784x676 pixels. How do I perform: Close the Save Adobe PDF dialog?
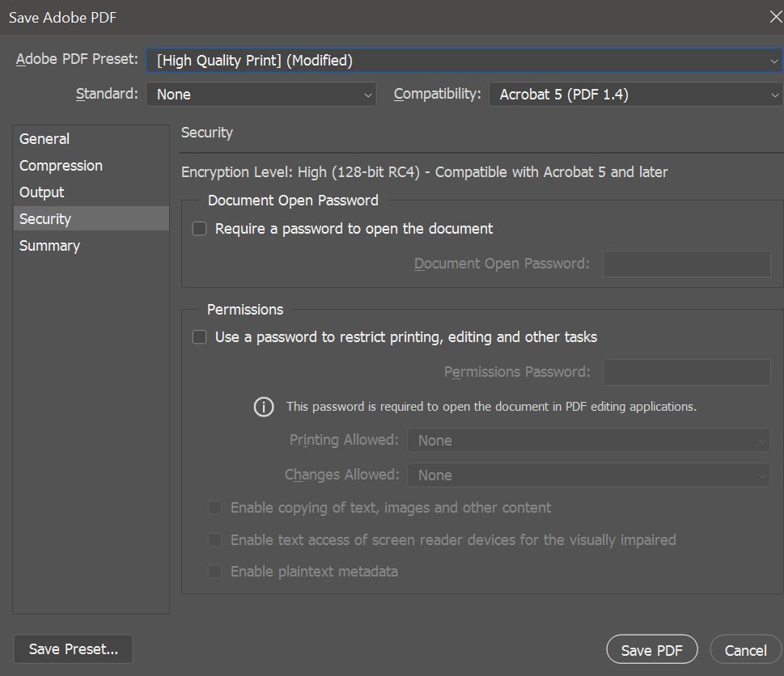[775, 17]
